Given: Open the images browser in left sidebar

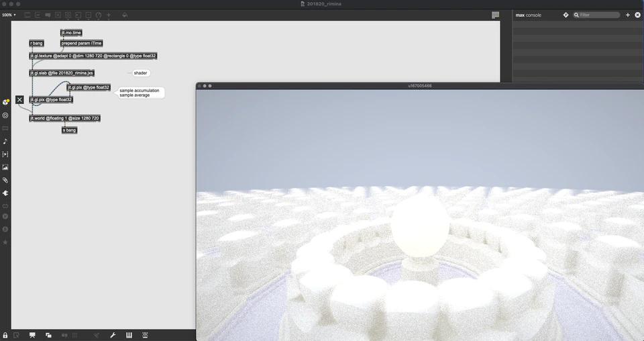Looking at the screenshot, I should pos(5,167).
